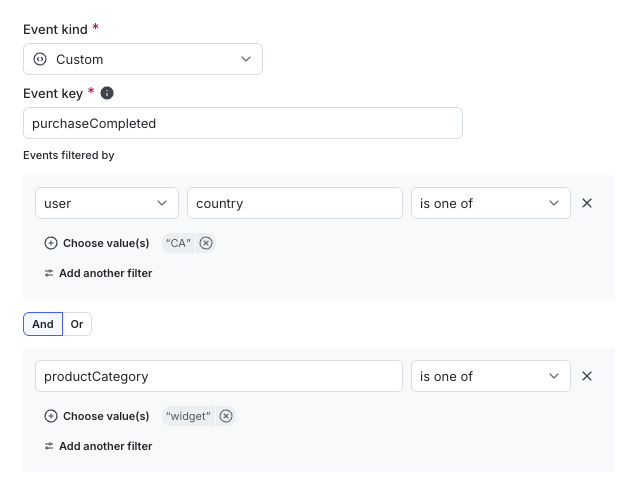Open country filter's "is one of" dropdown
The image size is (627, 488).
point(490,203)
